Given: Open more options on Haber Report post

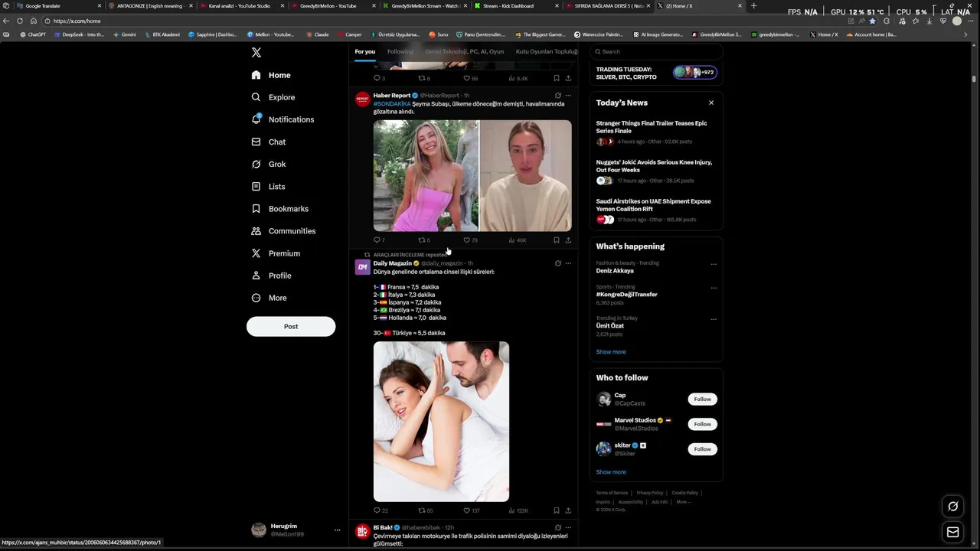Looking at the screenshot, I should pyautogui.click(x=568, y=96).
